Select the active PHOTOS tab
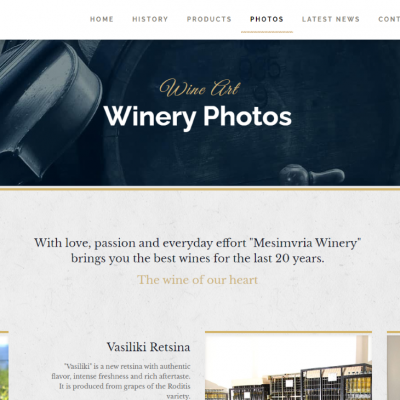The image size is (400, 400). [x=267, y=19]
